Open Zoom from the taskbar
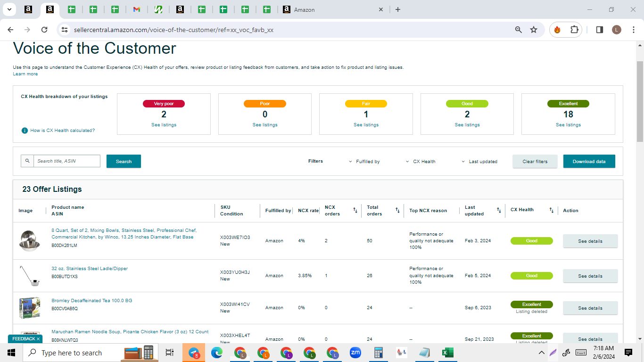The image size is (644, 362). pos(355,353)
